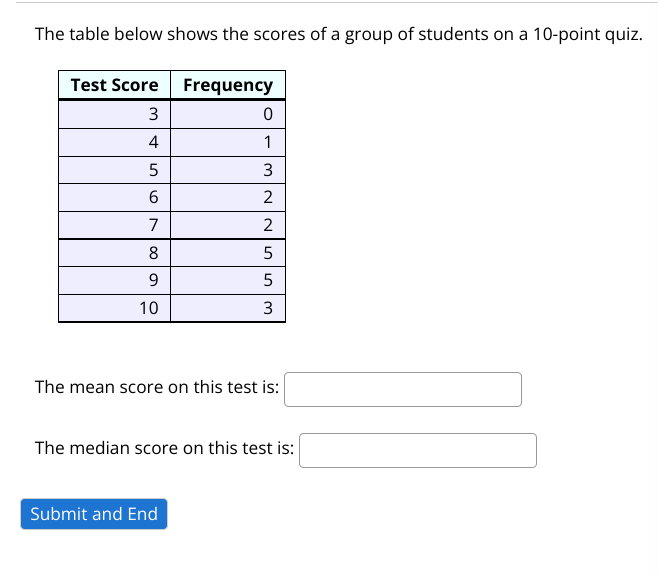Click the frequency cell for score 6
This screenshot has height=575, width=658.
pyautogui.click(x=228, y=197)
